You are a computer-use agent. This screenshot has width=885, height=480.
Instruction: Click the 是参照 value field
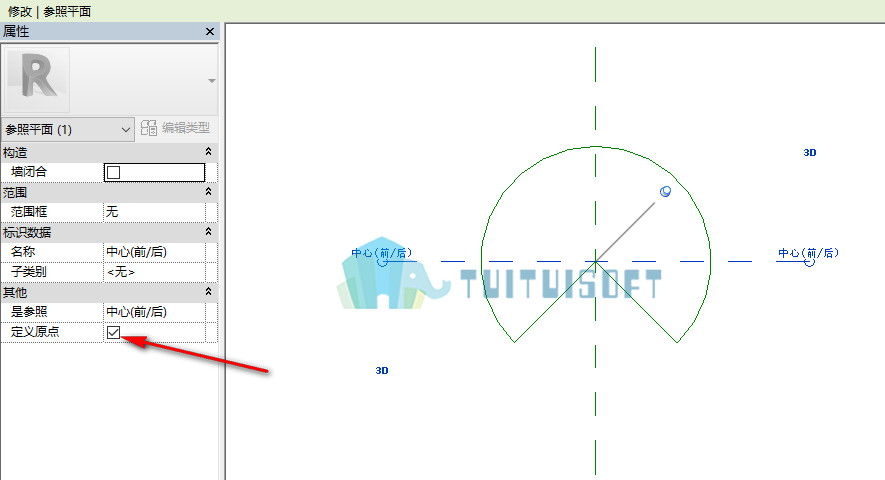154,312
